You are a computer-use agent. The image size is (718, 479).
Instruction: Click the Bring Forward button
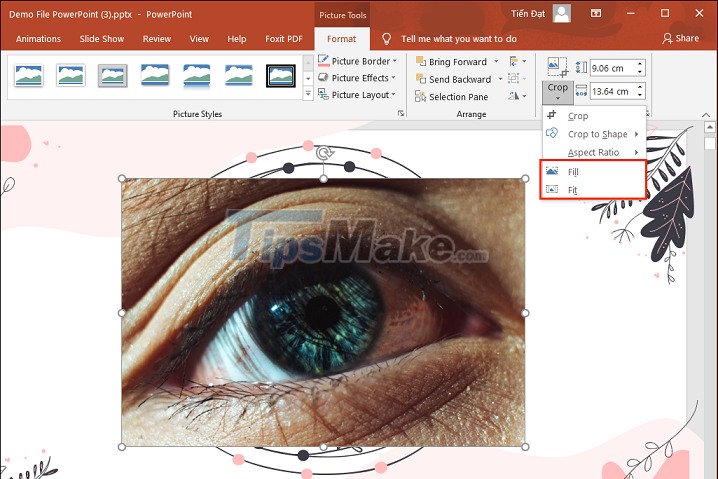(451, 62)
